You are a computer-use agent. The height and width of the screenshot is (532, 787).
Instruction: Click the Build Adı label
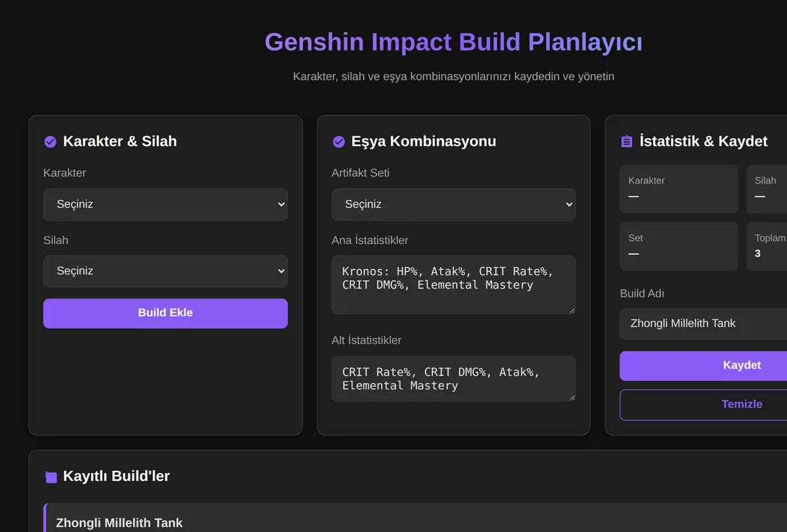click(x=642, y=294)
